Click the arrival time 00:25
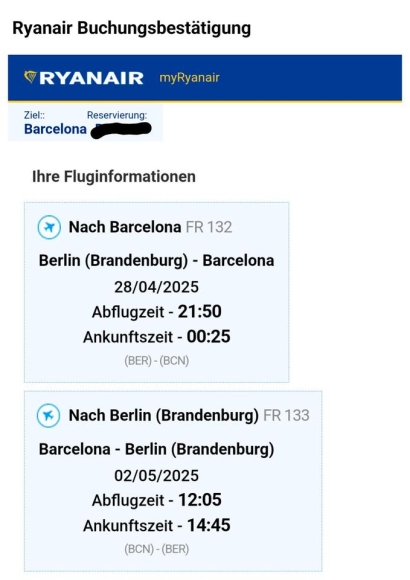 [209, 337]
